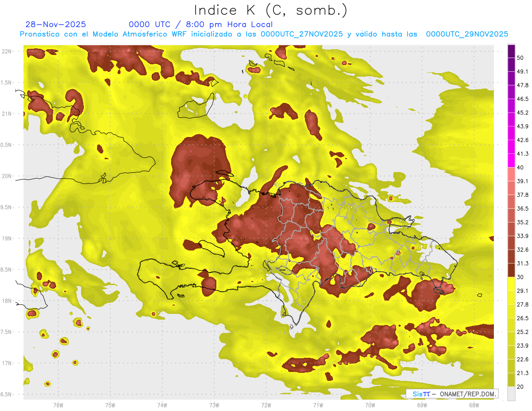Click the "49.1" color scale label
This screenshot has height=411, width=532.
523,71
